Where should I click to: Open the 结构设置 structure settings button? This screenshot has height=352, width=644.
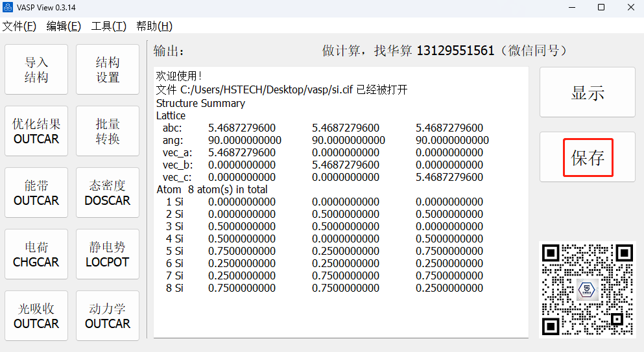[x=108, y=70]
